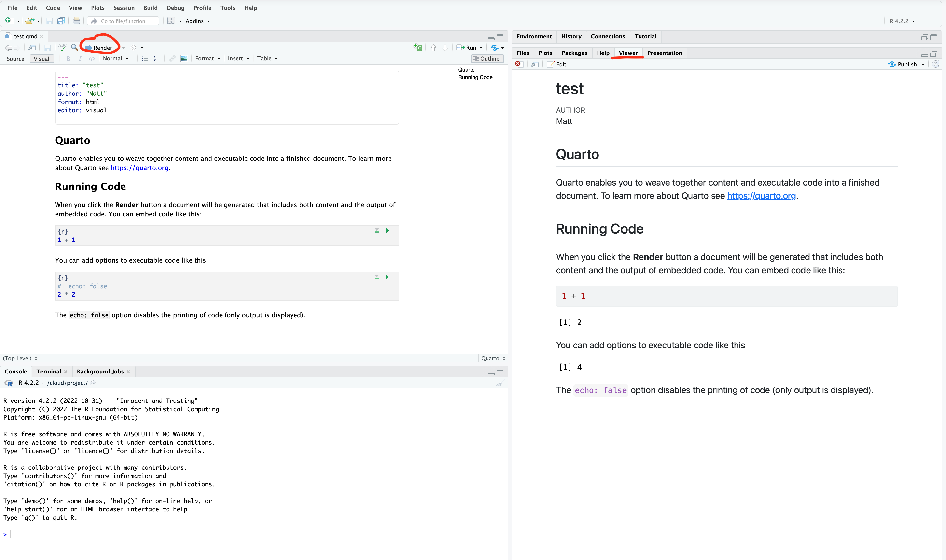Screen dimensions: 946x560
Task: Click the editor Save document icon
Action: click(x=47, y=48)
